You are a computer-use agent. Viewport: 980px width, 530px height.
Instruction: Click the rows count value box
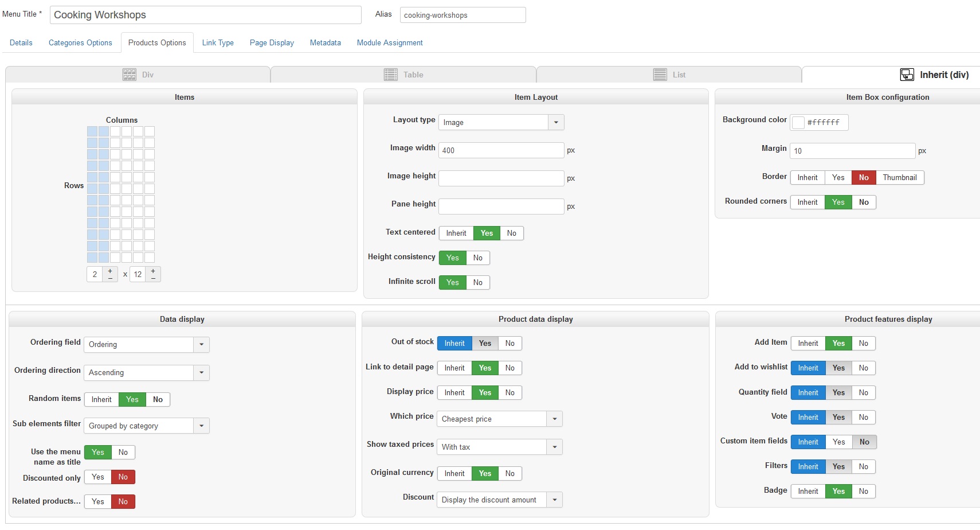138,274
